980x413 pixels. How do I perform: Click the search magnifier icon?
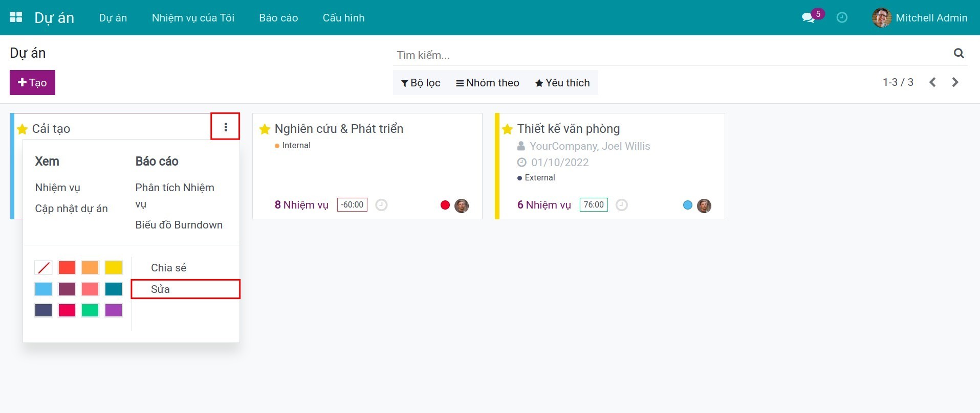959,53
